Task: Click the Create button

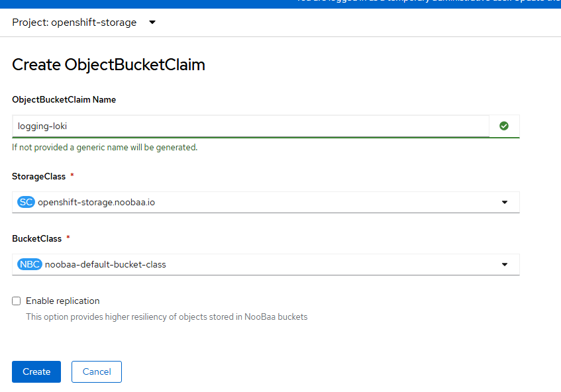Action: [x=36, y=371]
